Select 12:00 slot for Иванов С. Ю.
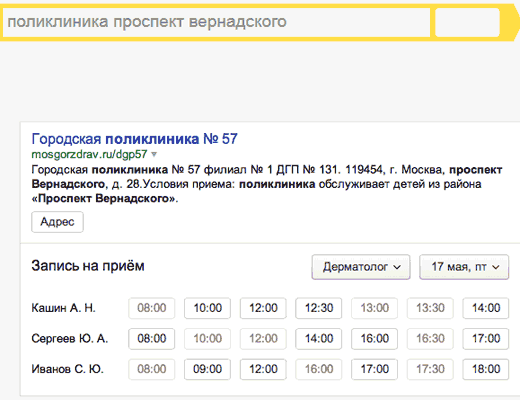Screen dimensions: 520x400 [263, 369]
